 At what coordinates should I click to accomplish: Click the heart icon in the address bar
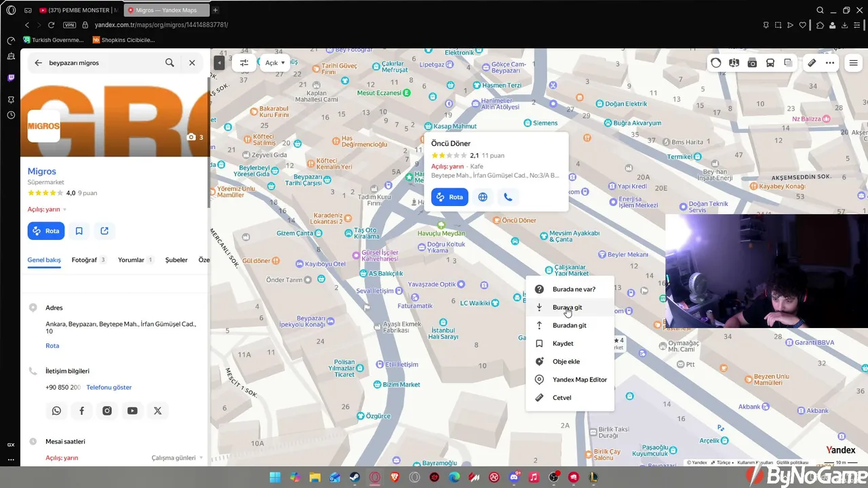click(x=803, y=25)
